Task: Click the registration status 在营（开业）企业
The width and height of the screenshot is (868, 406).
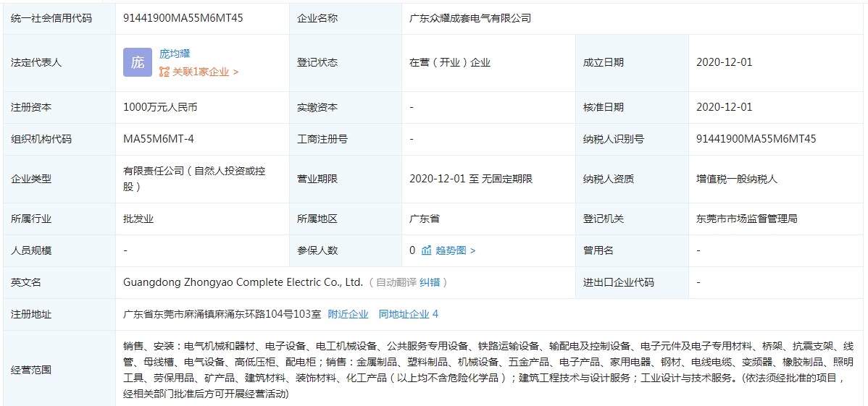Action: click(x=450, y=62)
